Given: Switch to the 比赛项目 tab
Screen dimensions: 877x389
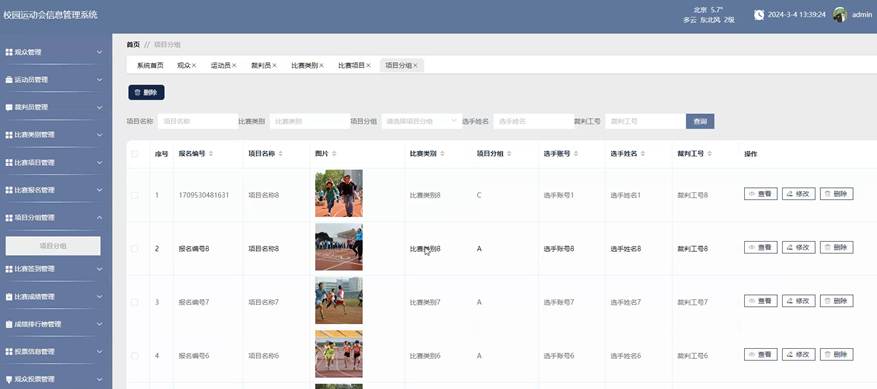Looking at the screenshot, I should click(351, 65).
